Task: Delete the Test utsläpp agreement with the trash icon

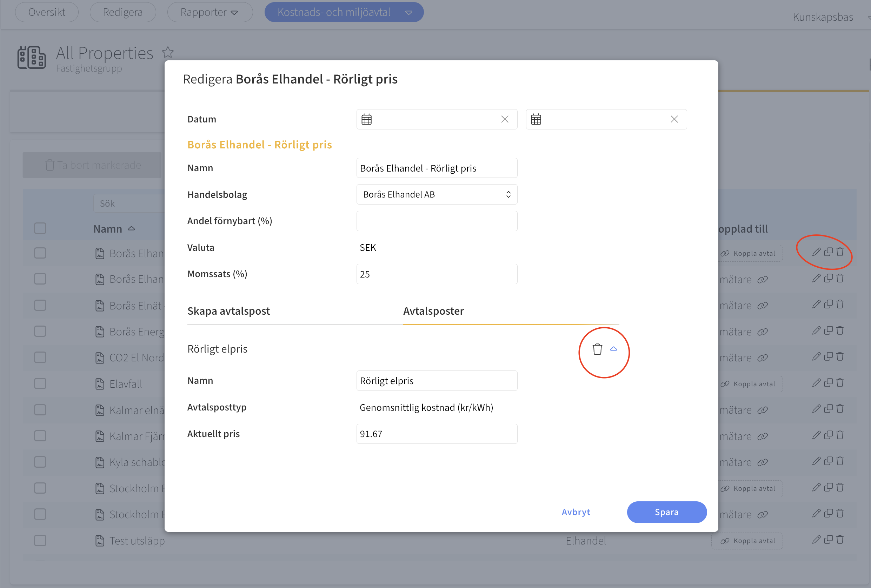Action: pyautogui.click(x=840, y=539)
